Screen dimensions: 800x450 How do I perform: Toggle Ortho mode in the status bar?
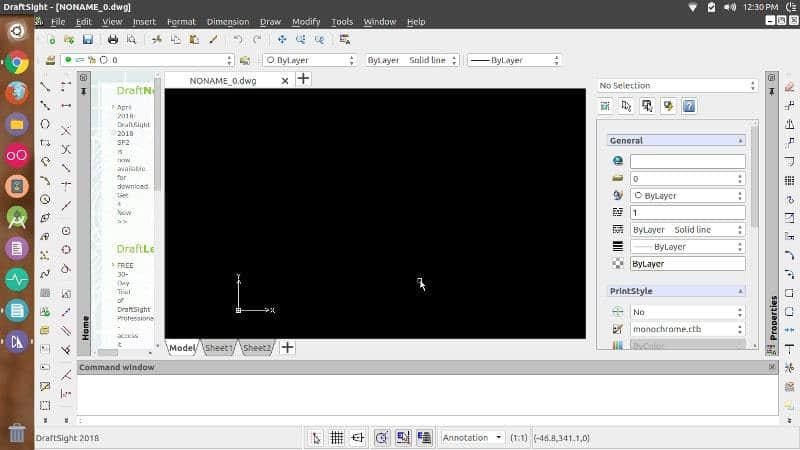(x=358, y=437)
